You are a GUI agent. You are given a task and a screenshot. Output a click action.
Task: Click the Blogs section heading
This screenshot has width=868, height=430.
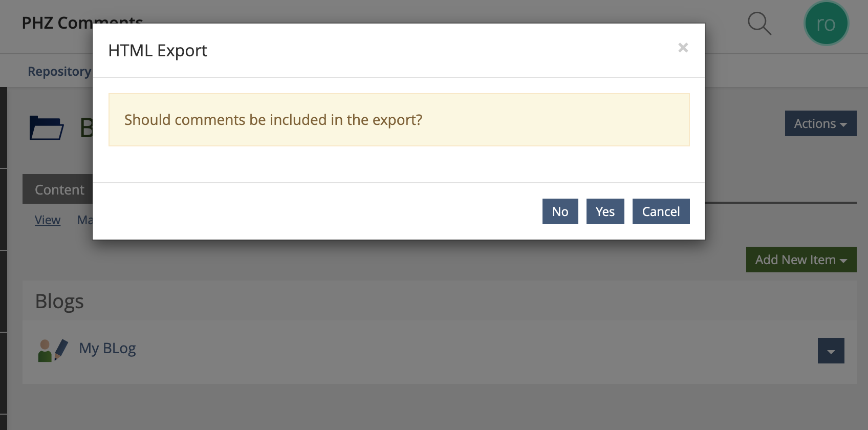coord(59,302)
